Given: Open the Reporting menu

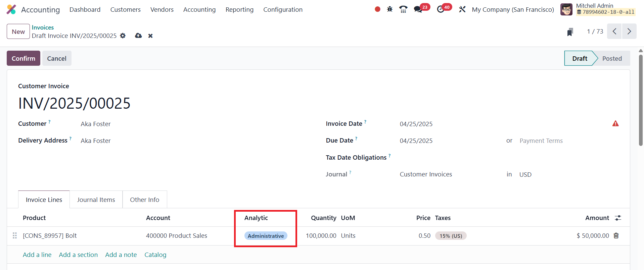Looking at the screenshot, I should pyautogui.click(x=239, y=9).
